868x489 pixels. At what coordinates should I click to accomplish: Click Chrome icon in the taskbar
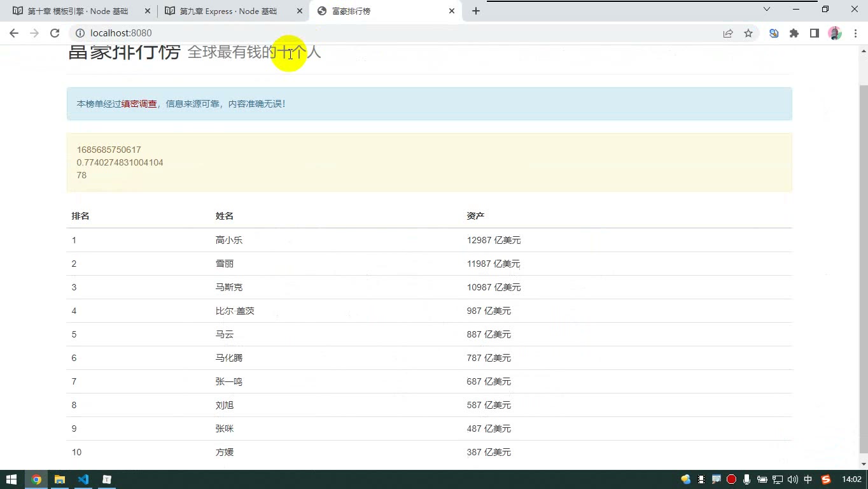click(36, 479)
